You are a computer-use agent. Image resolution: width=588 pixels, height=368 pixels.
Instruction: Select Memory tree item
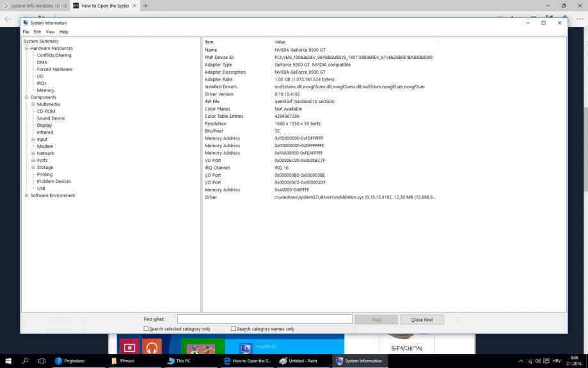pyautogui.click(x=46, y=90)
